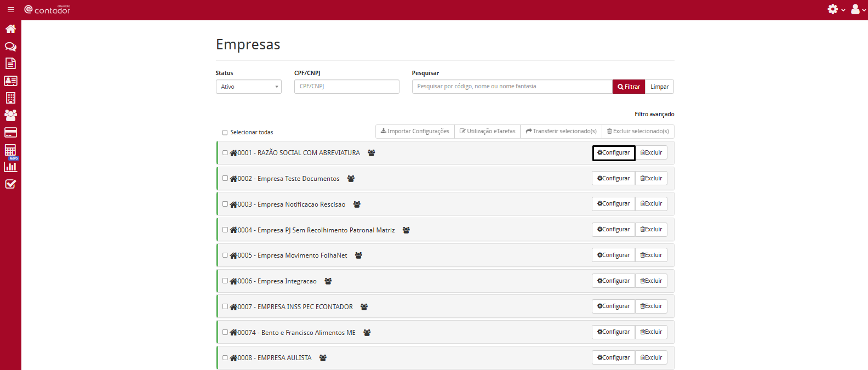Viewport: 868px width, 370px height.
Task: Click the credit card sidebar icon
Action: [x=10, y=133]
